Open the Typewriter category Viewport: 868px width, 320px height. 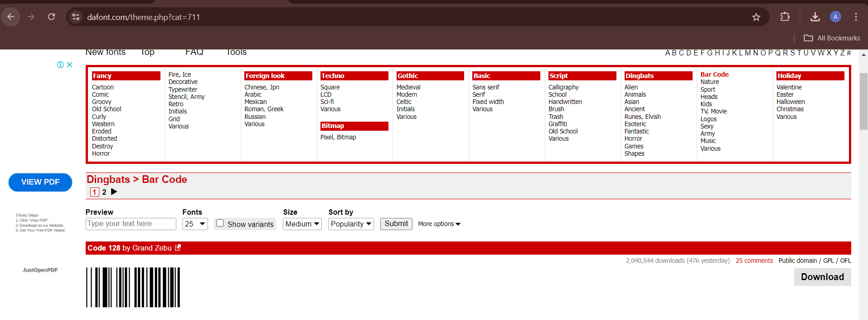pyautogui.click(x=183, y=89)
